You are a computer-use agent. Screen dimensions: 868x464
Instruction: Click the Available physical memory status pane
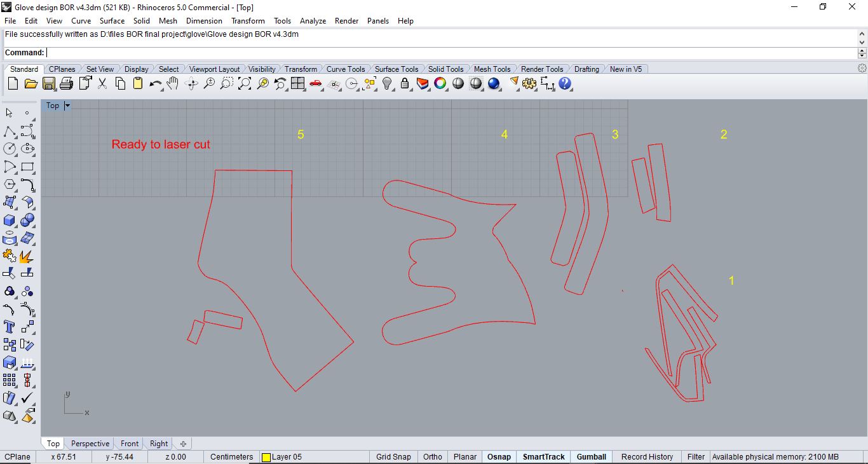788,457
